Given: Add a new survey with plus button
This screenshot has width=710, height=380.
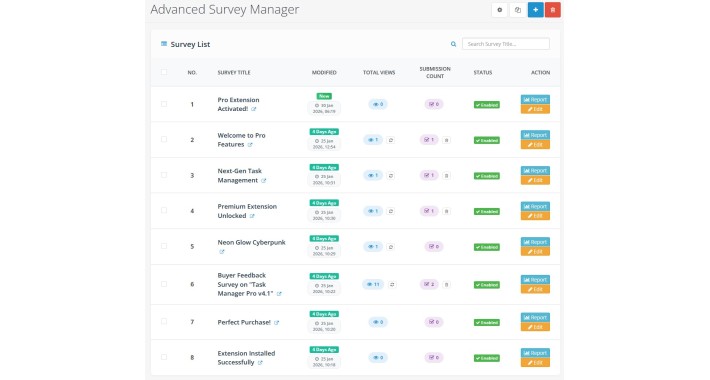Looking at the screenshot, I should tap(536, 10).
